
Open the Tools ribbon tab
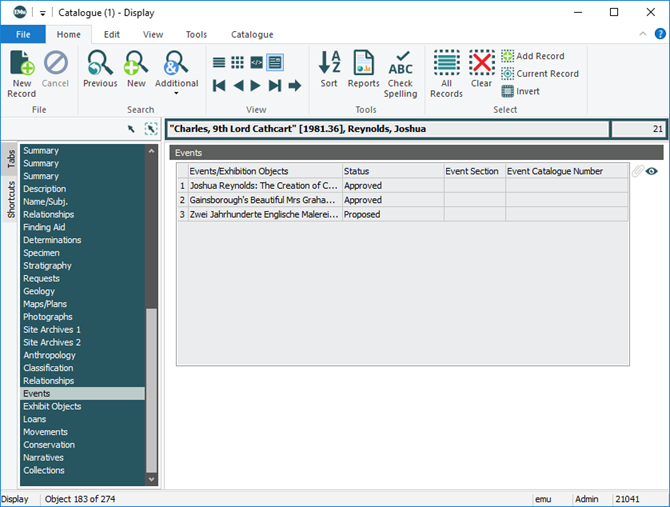pos(196,34)
